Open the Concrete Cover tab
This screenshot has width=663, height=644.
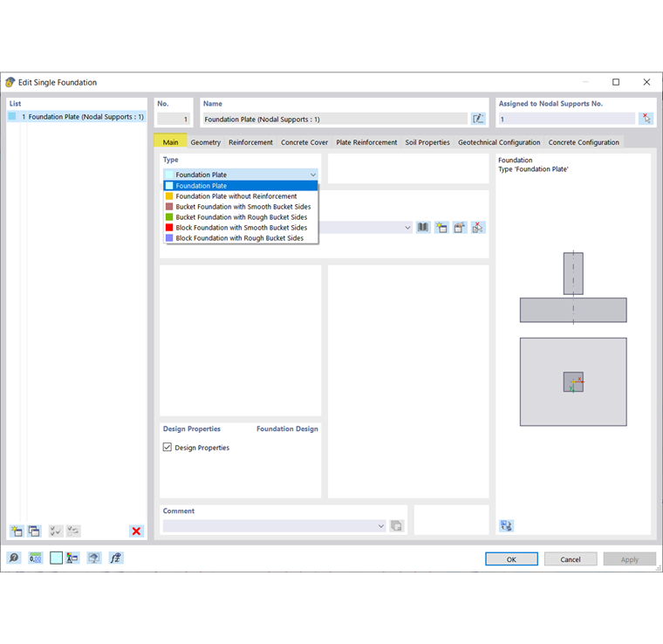pos(304,142)
